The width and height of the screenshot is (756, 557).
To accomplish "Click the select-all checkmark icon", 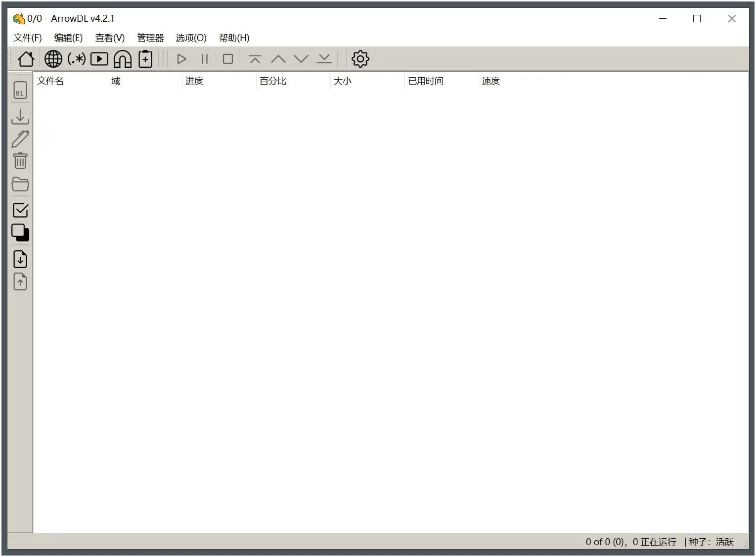I will (20, 210).
